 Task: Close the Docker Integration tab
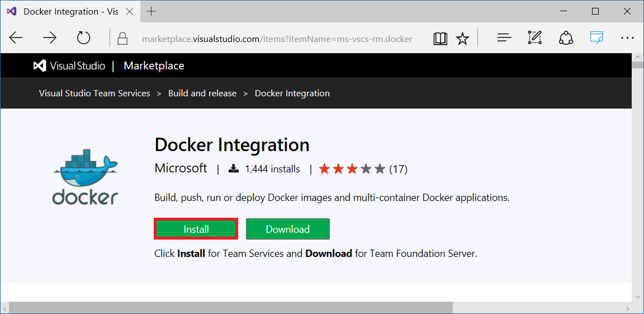129,12
